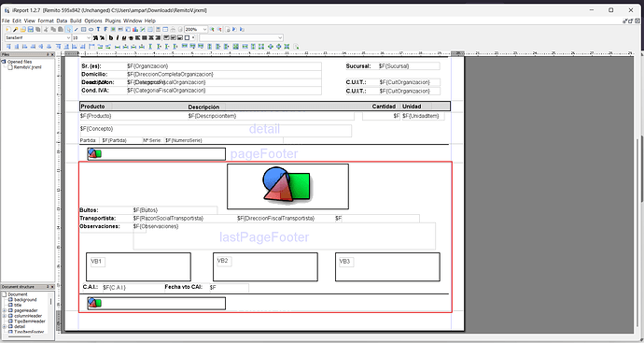The height and width of the screenshot is (343, 644).
Task: Select the text field F tool
Action: (x=105, y=29)
